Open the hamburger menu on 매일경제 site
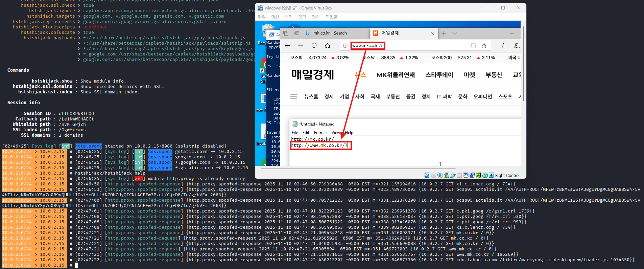Image resolution: width=644 pixels, height=269 pixels. 294,97
